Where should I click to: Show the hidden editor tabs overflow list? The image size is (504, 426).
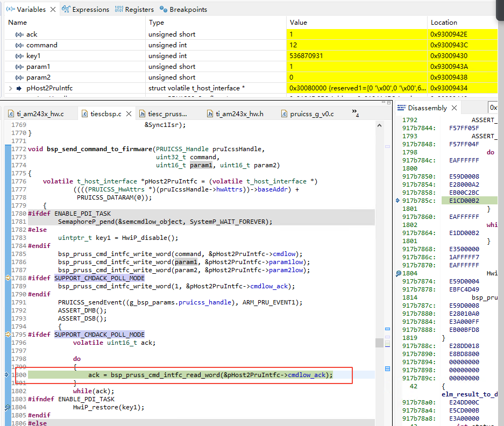pos(355,113)
